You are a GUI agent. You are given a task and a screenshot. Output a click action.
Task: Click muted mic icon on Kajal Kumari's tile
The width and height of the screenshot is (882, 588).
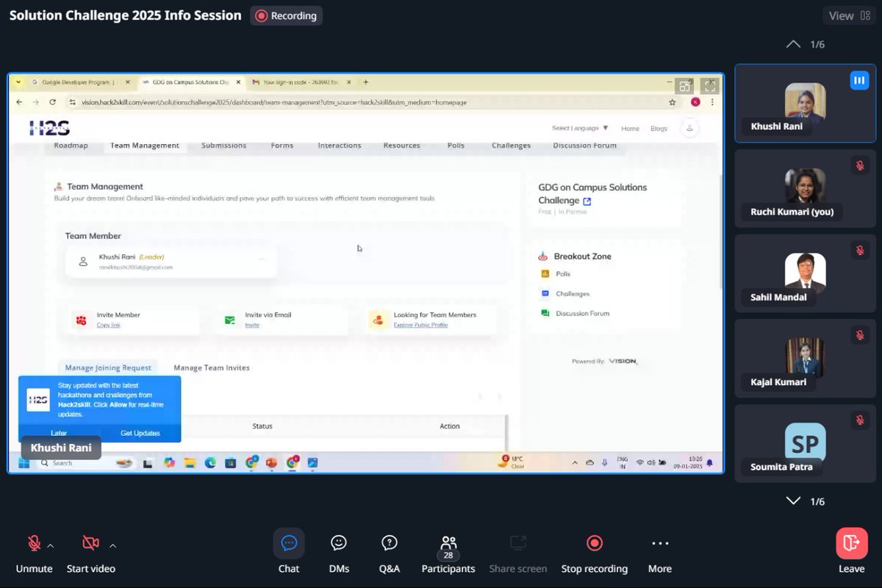pyautogui.click(x=859, y=335)
